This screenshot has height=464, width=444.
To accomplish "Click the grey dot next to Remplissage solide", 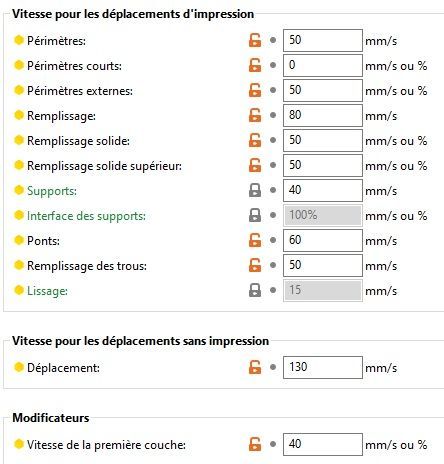I will (x=273, y=140).
